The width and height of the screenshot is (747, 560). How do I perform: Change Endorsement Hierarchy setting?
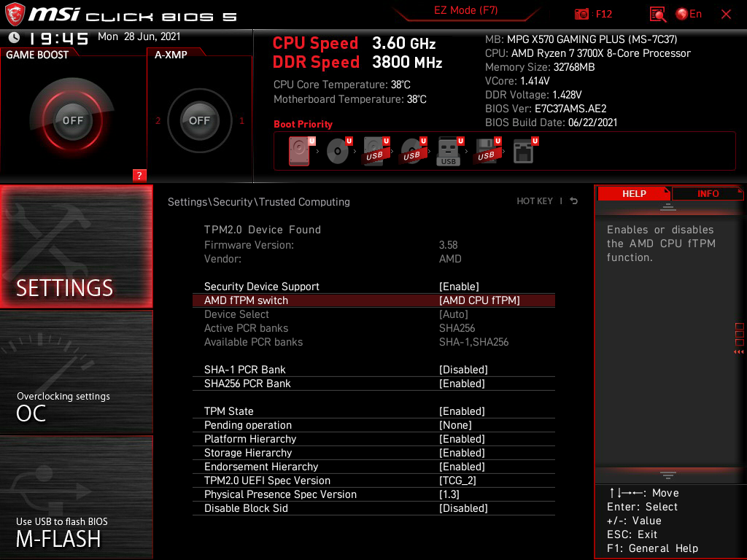[x=373, y=466]
